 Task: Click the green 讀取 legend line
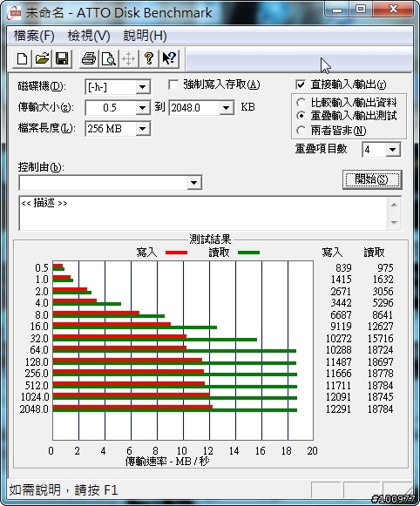(x=248, y=253)
